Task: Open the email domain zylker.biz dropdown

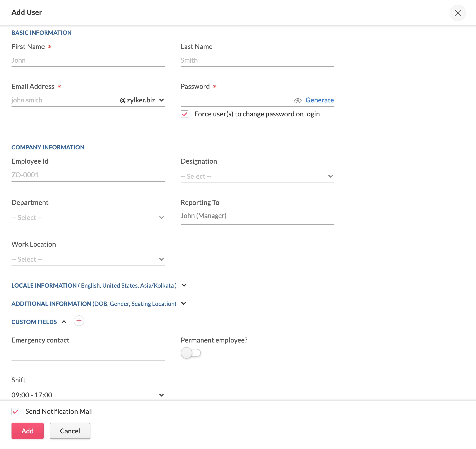Action: 142,100
